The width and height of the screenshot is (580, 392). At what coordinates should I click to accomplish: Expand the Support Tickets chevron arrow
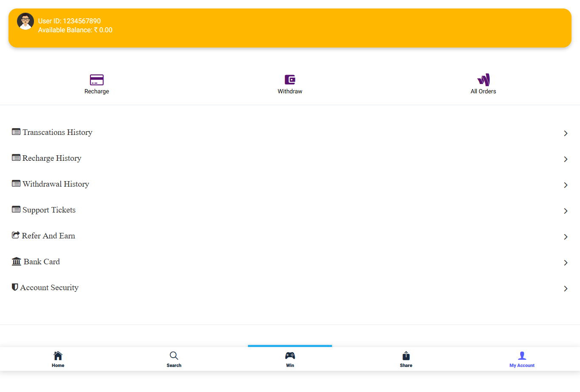pyautogui.click(x=566, y=211)
